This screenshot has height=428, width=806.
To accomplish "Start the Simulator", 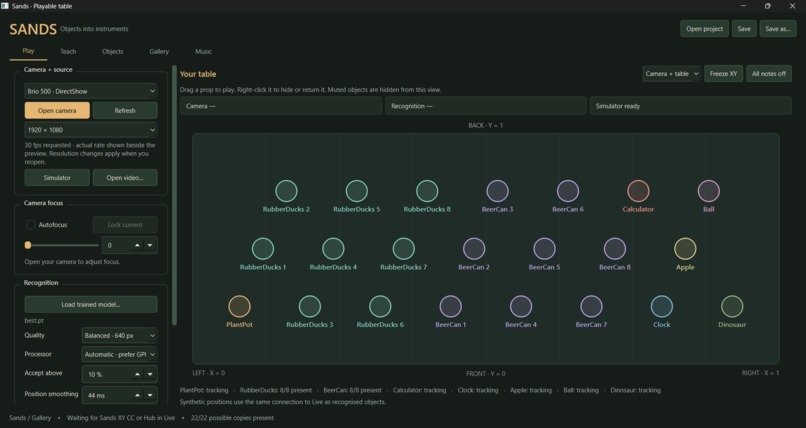I will pyautogui.click(x=57, y=178).
